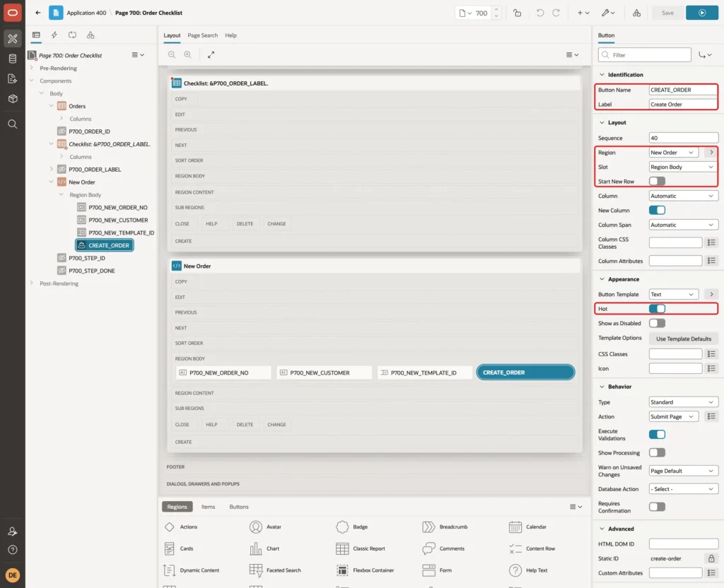724x588 pixels.
Task: Click the page lock icon in toolbar
Action: pos(517,13)
